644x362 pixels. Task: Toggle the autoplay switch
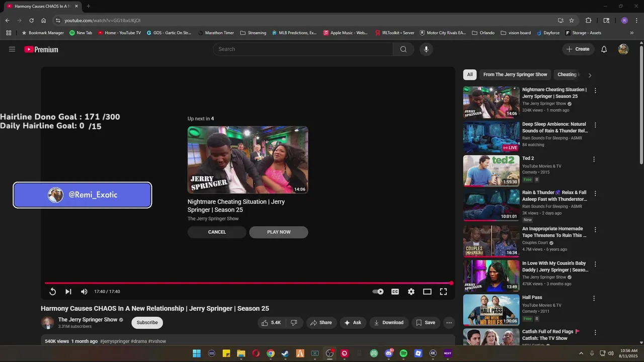[378, 292]
